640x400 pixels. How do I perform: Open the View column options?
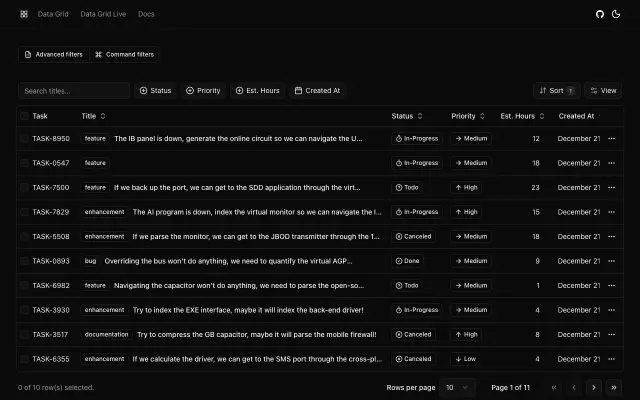(x=603, y=91)
